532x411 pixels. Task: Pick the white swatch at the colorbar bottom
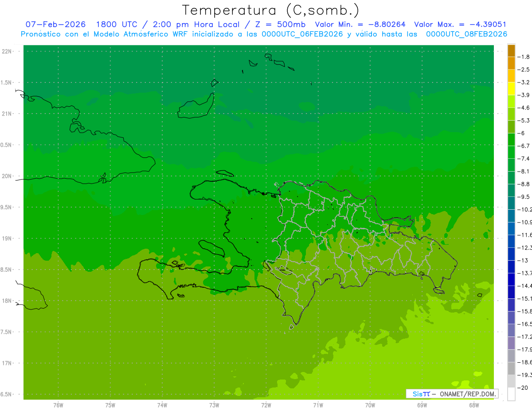(511, 394)
